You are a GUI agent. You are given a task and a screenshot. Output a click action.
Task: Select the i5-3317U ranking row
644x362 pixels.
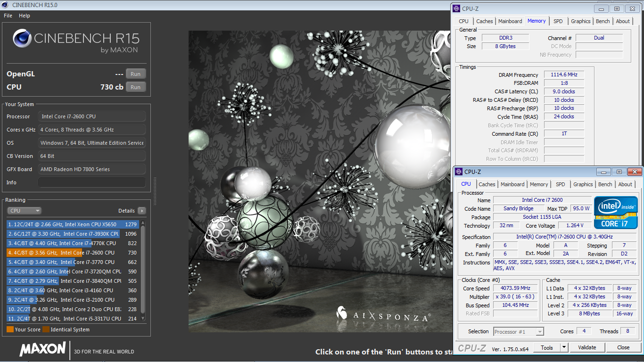pyautogui.click(x=73, y=319)
